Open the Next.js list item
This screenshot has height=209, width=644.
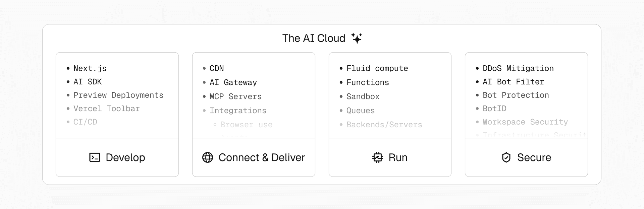(90, 68)
